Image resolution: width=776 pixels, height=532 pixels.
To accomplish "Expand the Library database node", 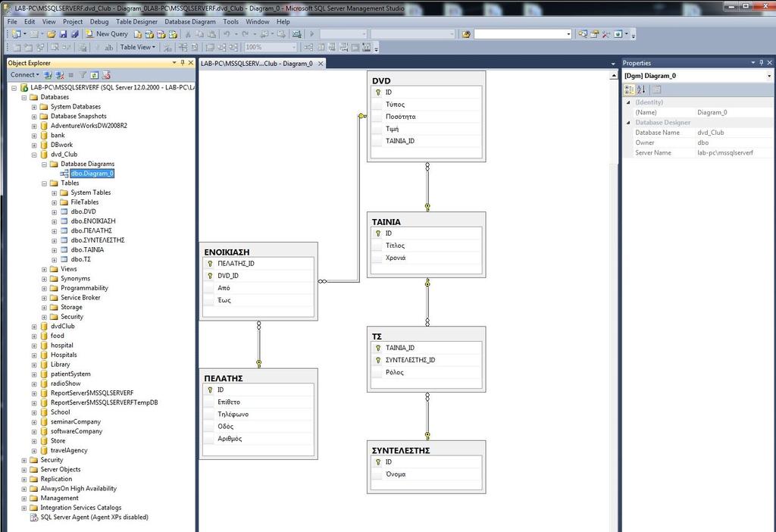I will click(34, 365).
